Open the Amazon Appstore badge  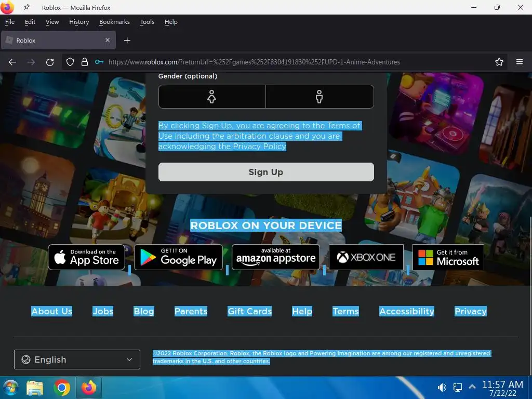click(276, 257)
